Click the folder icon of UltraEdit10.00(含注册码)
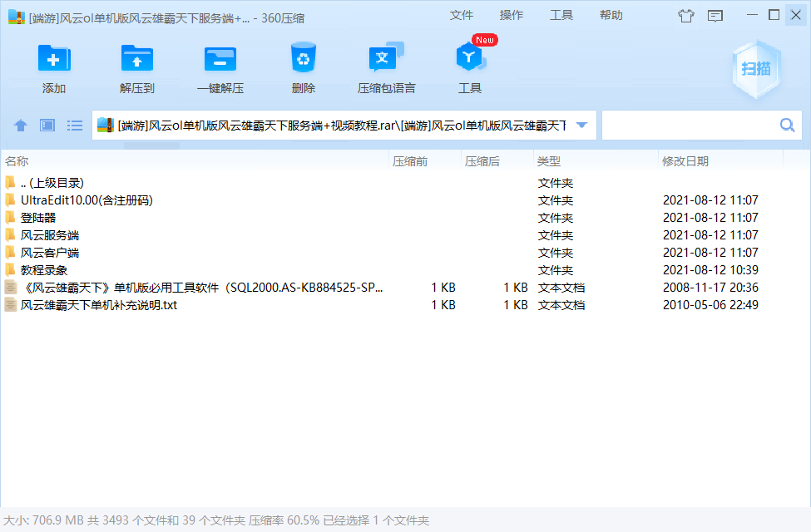 click(10, 200)
